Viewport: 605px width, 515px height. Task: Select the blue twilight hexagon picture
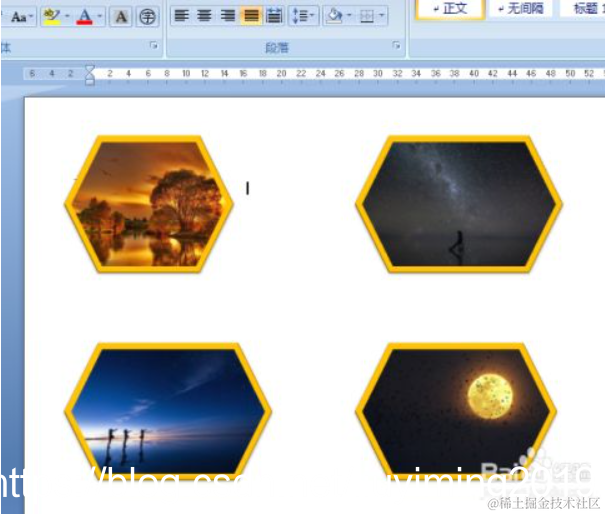pyautogui.click(x=168, y=411)
